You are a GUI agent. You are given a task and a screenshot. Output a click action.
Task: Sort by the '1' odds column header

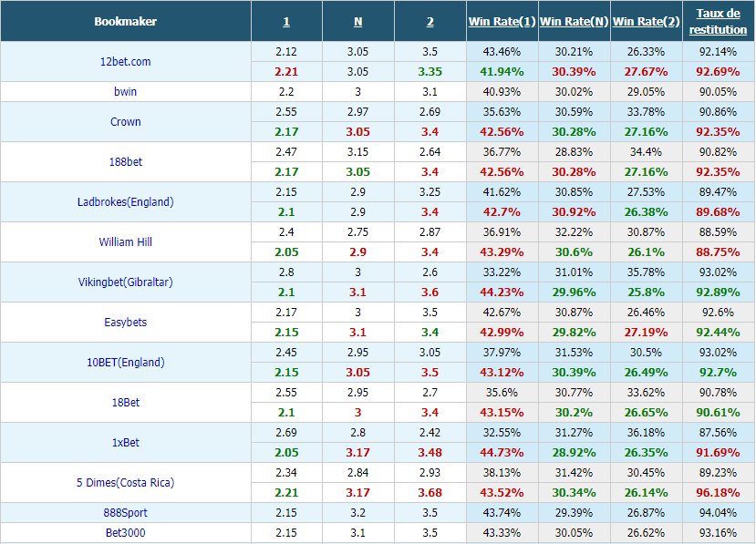pyautogui.click(x=286, y=22)
